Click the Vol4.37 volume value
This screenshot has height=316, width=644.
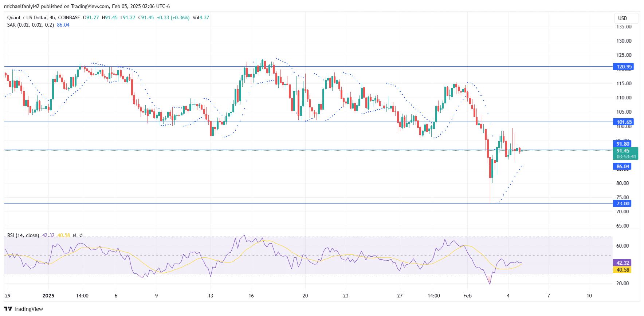(201, 17)
